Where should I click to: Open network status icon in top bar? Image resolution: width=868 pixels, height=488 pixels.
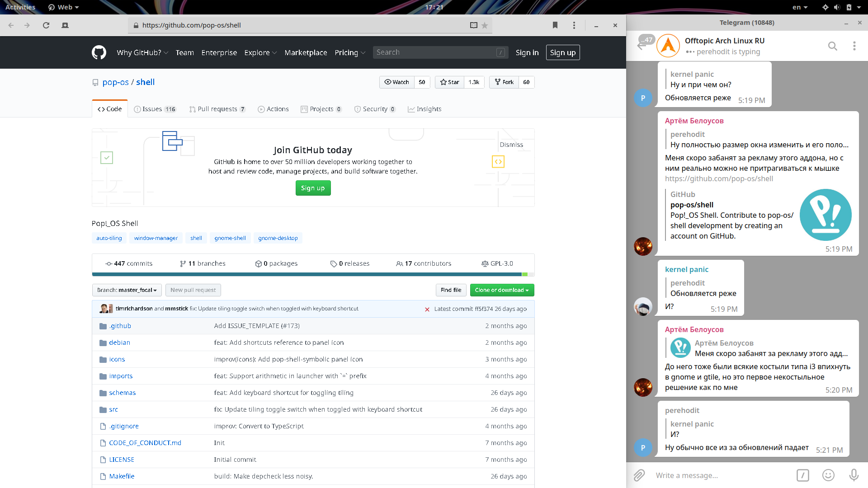point(825,7)
